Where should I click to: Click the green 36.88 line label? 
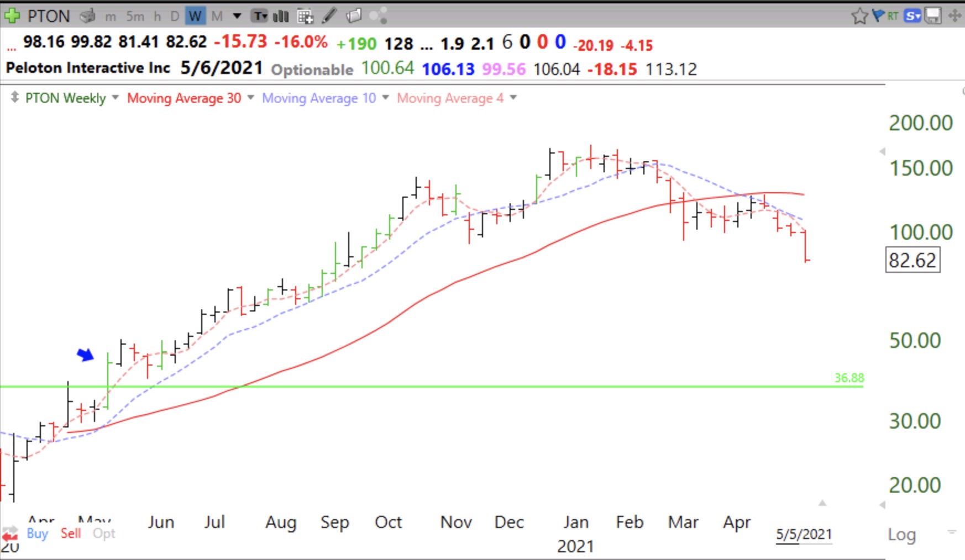coord(849,378)
